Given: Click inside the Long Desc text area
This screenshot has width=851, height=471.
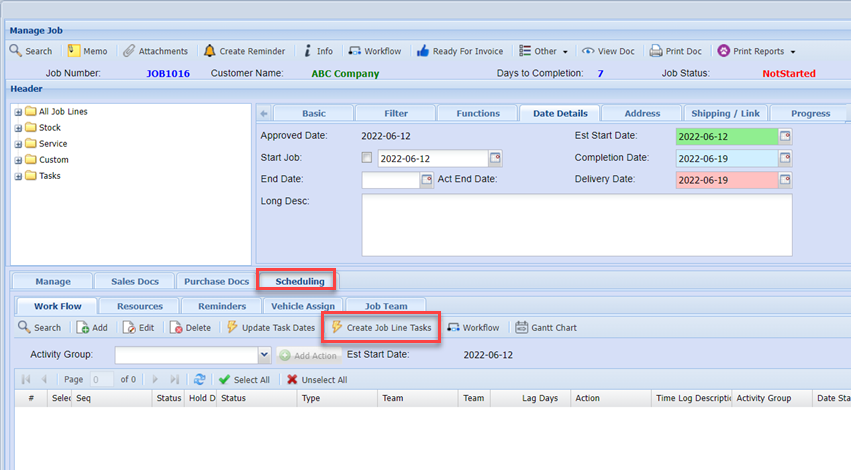Looking at the screenshot, I should click(x=577, y=225).
